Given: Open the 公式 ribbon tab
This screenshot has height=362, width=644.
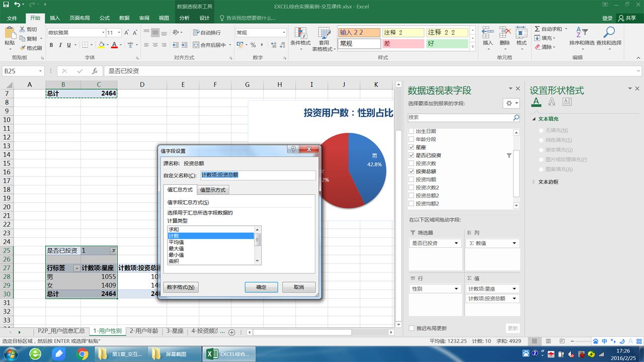Looking at the screenshot, I should (105, 18).
